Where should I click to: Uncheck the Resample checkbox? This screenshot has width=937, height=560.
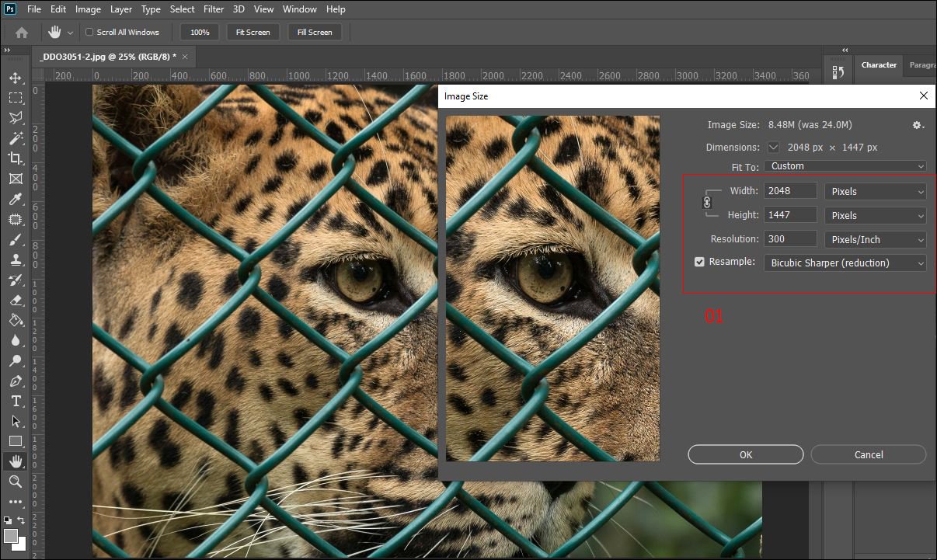[x=698, y=262]
